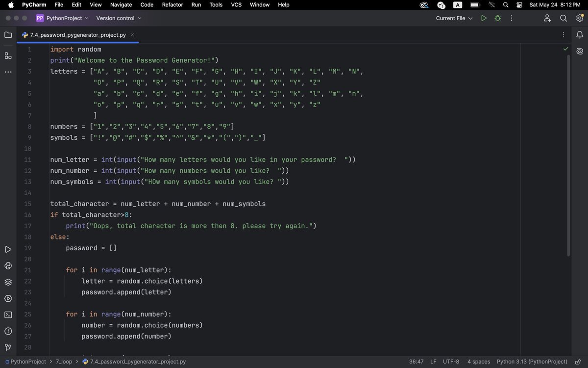Open the Notifications bell icon

pyautogui.click(x=580, y=35)
